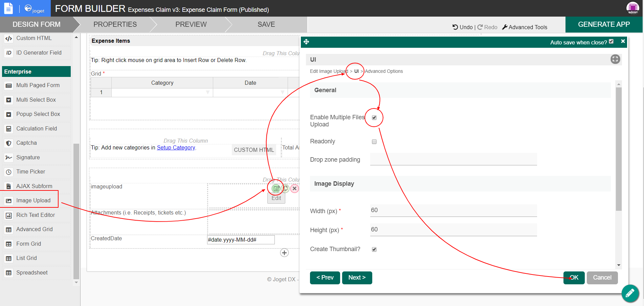Open the Setup Category link
Screen dimensions: 644x306
click(x=176, y=147)
